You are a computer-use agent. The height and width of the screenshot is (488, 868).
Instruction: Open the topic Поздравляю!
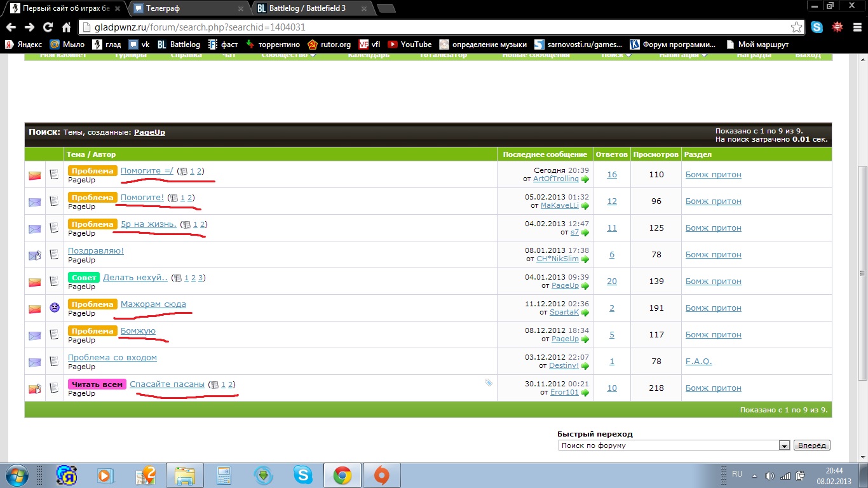(96, 251)
